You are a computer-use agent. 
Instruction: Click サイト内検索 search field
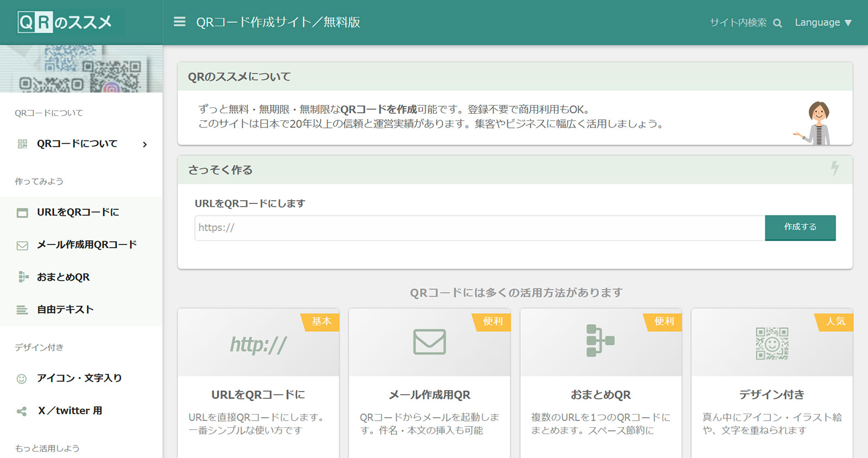738,22
